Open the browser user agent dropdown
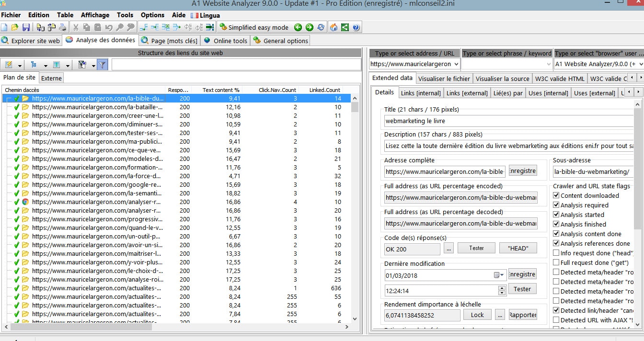This screenshot has height=341, width=644. click(x=640, y=64)
